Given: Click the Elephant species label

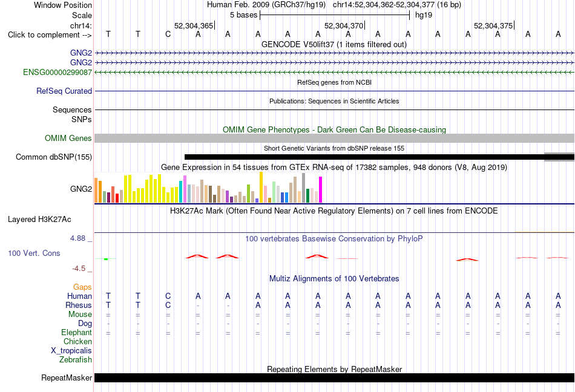Looking at the screenshot, I should coord(76,332).
